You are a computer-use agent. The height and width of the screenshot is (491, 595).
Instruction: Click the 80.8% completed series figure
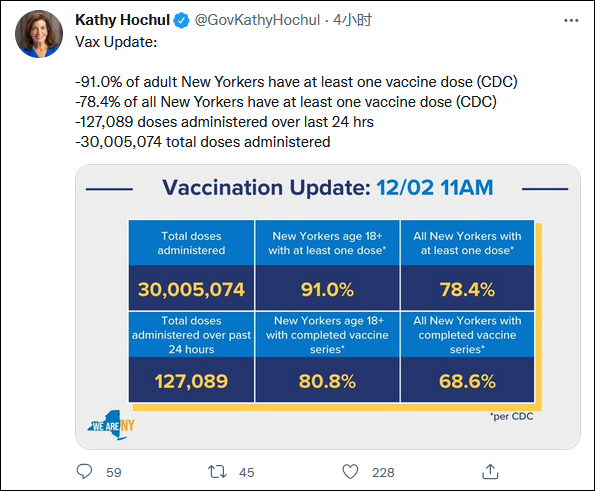[327, 381]
